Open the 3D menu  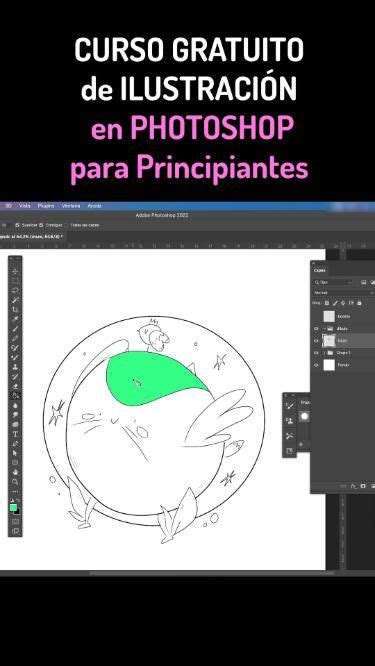8,206
